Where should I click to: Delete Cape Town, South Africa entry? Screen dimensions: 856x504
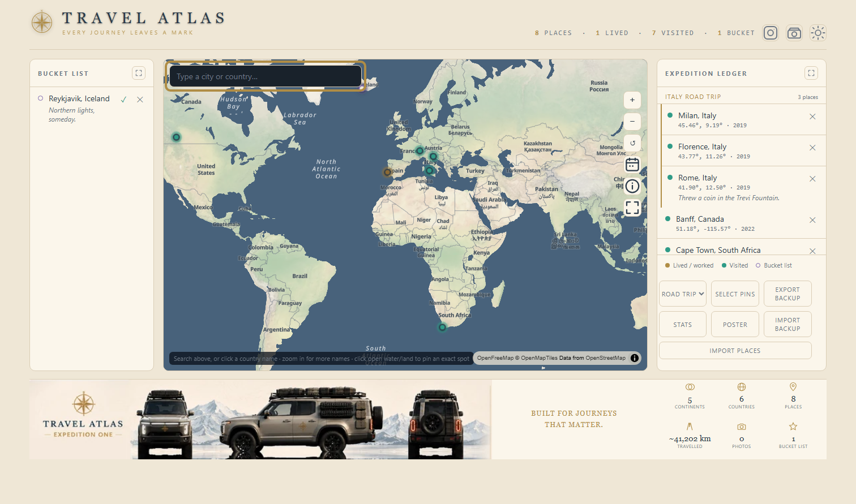coord(812,251)
